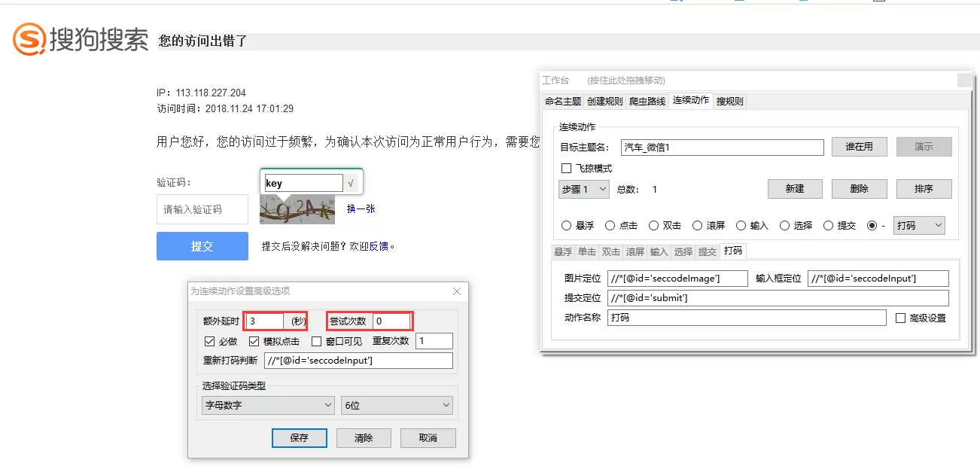Open the 步骤 1 dropdown
This screenshot has width=980, height=475.
(583, 190)
